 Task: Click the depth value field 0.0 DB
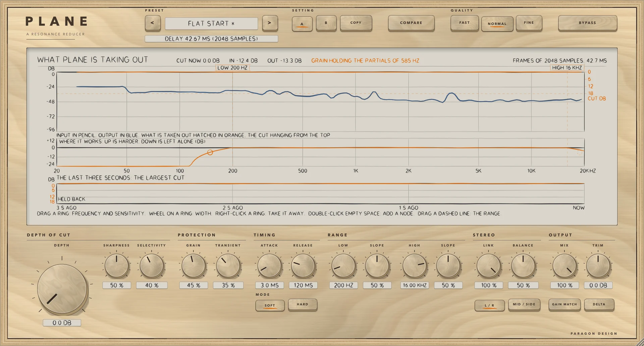(x=62, y=323)
